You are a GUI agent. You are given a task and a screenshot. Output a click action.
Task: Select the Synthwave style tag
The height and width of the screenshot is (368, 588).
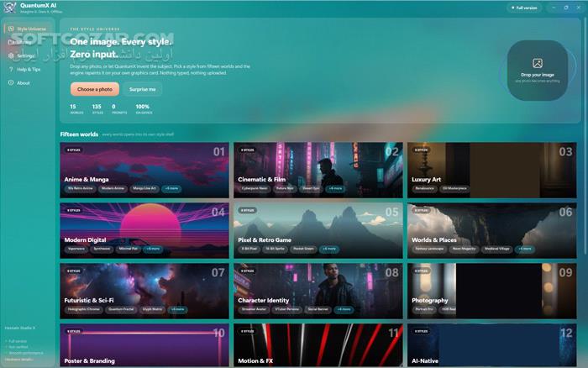(x=102, y=249)
